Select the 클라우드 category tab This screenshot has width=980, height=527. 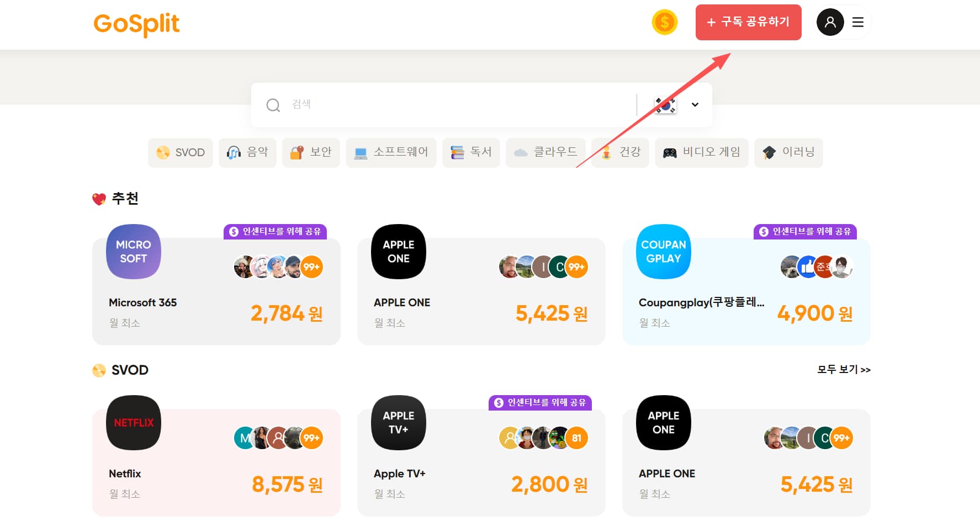click(x=545, y=152)
